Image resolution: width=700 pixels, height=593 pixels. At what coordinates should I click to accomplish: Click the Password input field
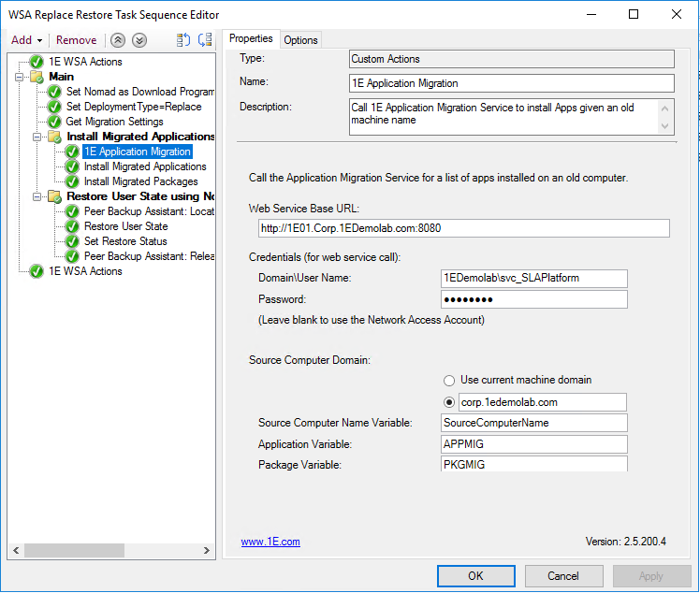[534, 299]
